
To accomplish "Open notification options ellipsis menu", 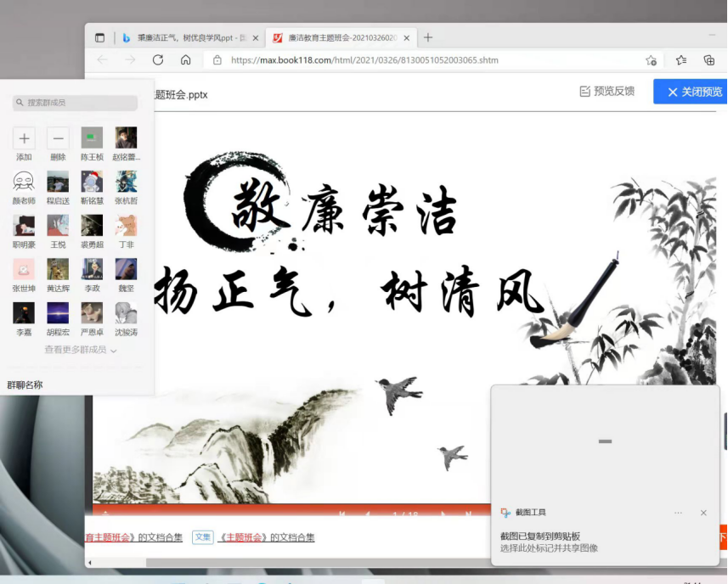I will 678,513.
